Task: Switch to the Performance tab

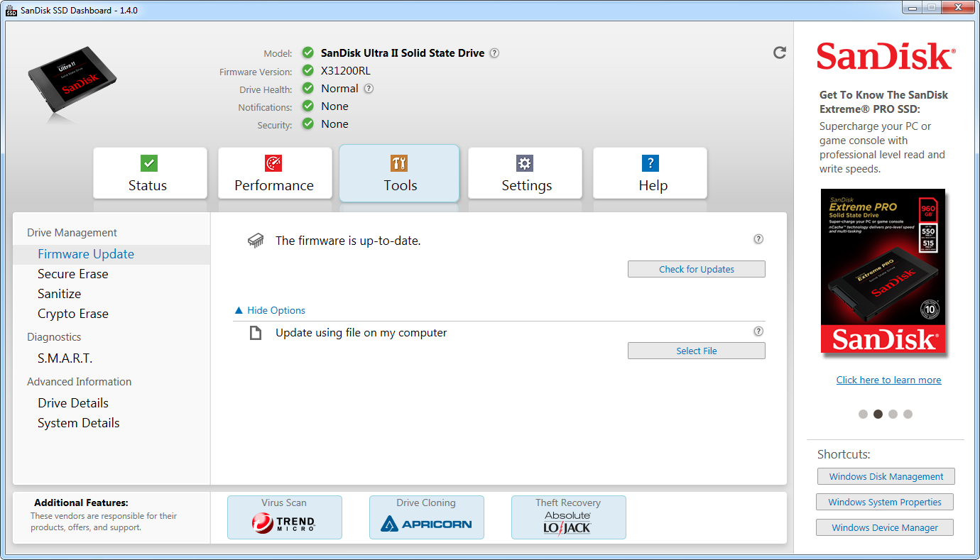Action: click(275, 173)
